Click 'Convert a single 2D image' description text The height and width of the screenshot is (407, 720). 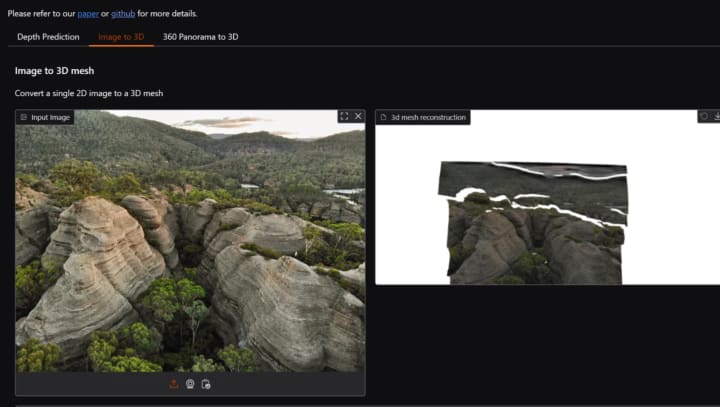tap(89, 93)
